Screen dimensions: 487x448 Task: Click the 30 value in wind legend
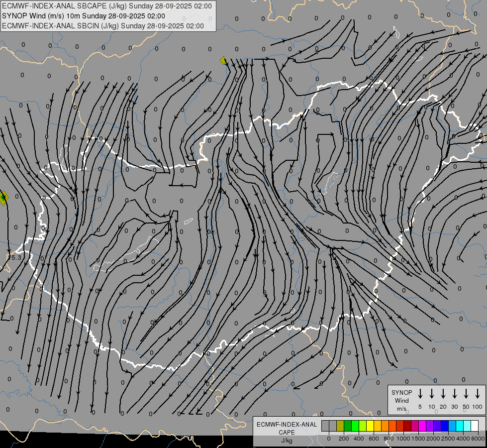[x=454, y=407]
